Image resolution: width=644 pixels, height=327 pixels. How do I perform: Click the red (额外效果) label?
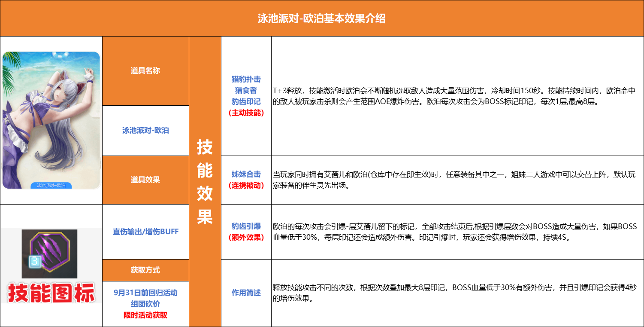(246, 237)
